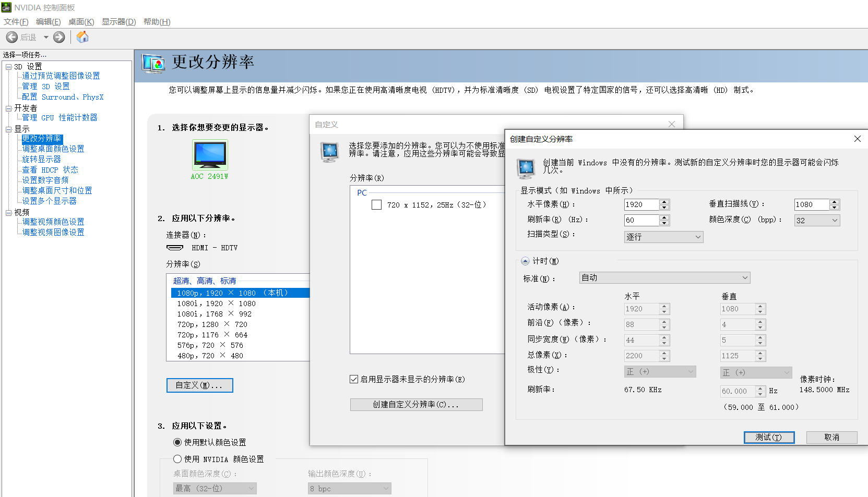The height and width of the screenshot is (497, 868).
Task: Open 查看 HDCP 状态 item
Action: [50, 170]
